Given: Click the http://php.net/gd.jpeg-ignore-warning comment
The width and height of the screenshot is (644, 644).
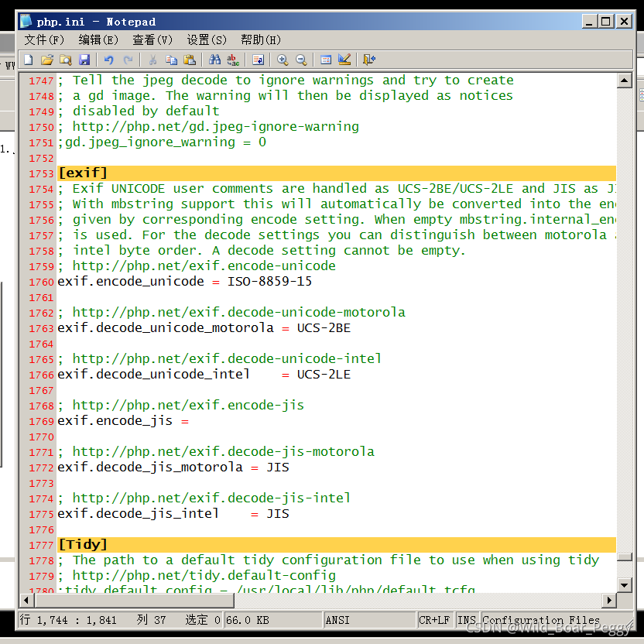Looking at the screenshot, I should pyautogui.click(x=216, y=127).
